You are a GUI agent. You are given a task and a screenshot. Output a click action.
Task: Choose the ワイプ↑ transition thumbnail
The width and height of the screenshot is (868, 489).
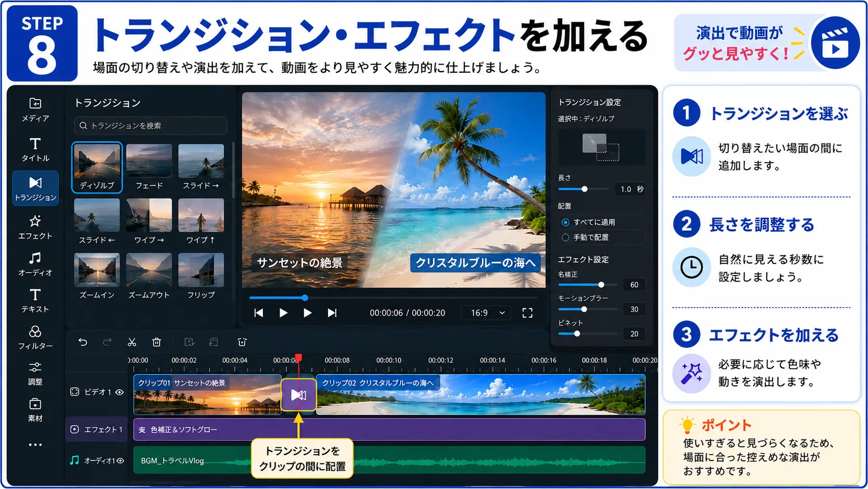(x=201, y=222)
